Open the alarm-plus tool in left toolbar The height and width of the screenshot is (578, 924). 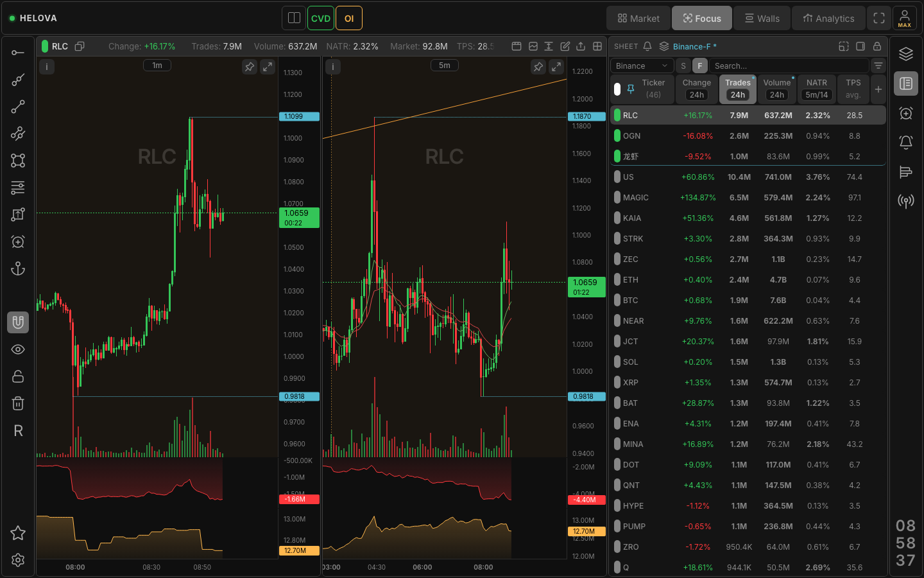click(18, 241)
